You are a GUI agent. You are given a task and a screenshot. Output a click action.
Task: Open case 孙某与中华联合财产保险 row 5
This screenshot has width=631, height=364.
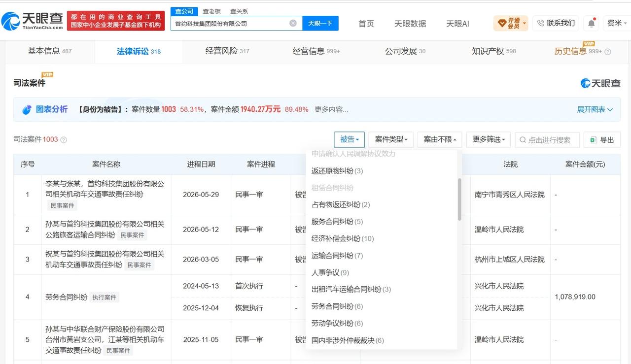pyautogui.click(x=105, y=339)
